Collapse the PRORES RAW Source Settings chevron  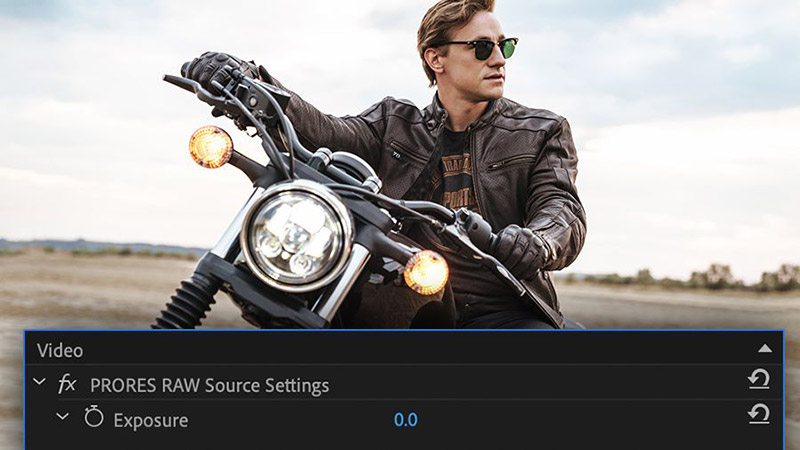(39, 382)
